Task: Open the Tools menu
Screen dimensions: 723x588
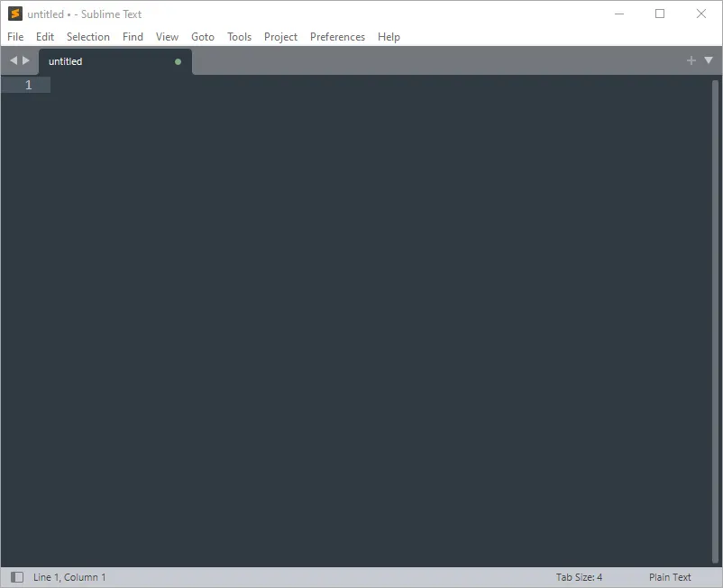Action: tap(239, 37)
